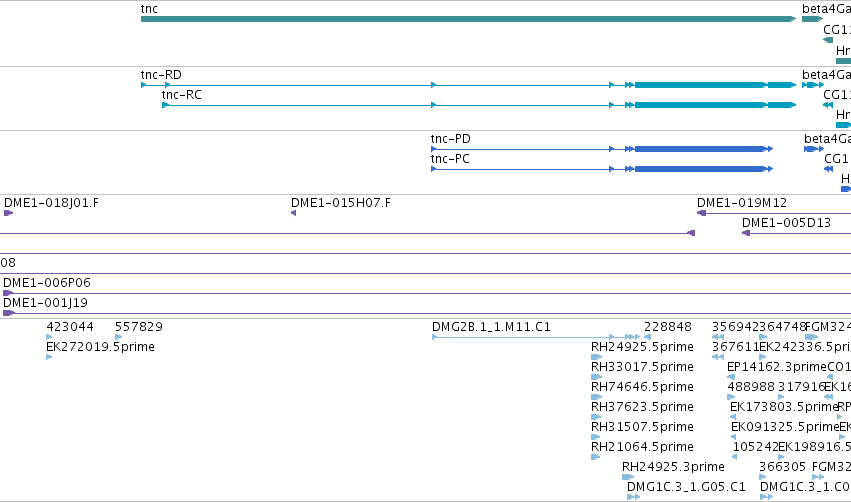Select the 105242 EST label
Viewport: 851px width, 502px height.
pos(755,447)
